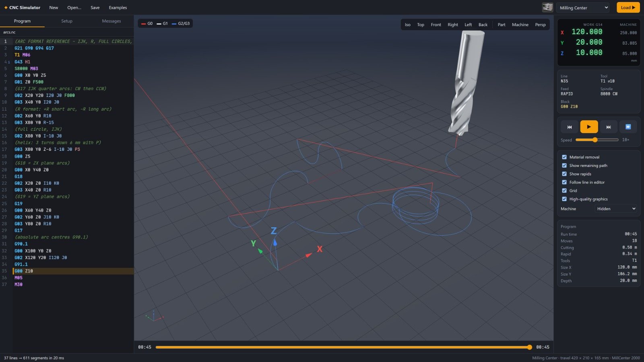Click the CNC Simulator logo
Screen dimensions: 644x362
pyautogui.click(x=23, y=8)
